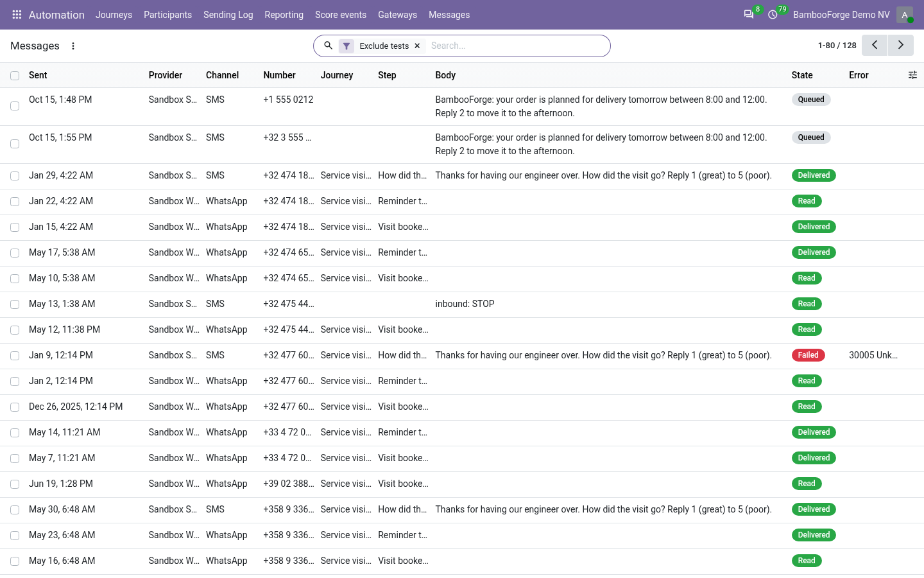Go to the previous page of records

pyautogui.click(x=875, y=46)
